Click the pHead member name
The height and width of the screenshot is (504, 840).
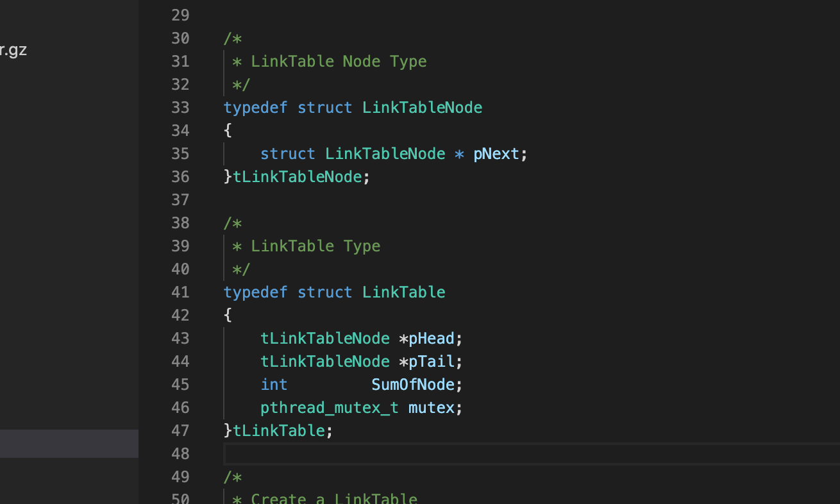pos(431,339)
